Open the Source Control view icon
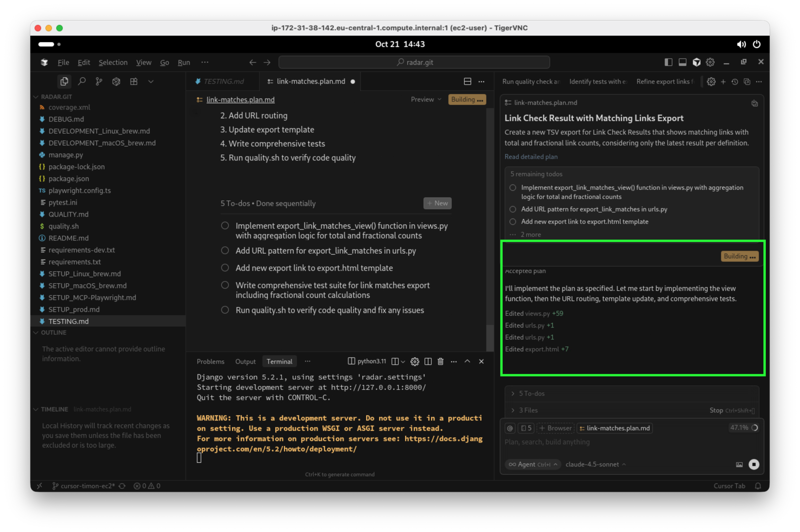The height and width of the screenshot is (532, 800). click(99, 81)
